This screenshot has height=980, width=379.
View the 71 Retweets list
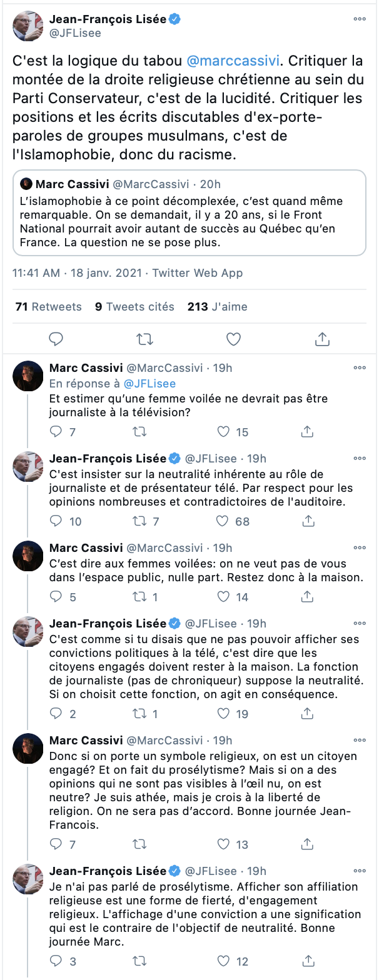coord(48,307)
